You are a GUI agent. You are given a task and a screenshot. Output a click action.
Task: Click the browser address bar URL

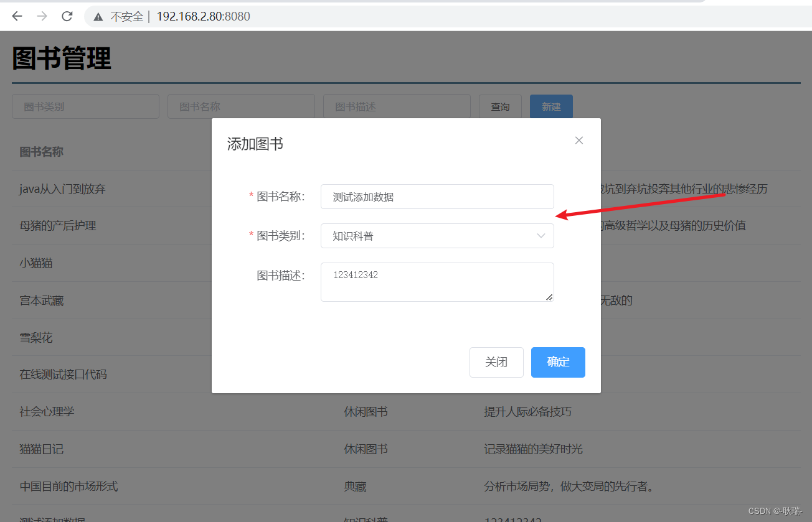(203, 17)
